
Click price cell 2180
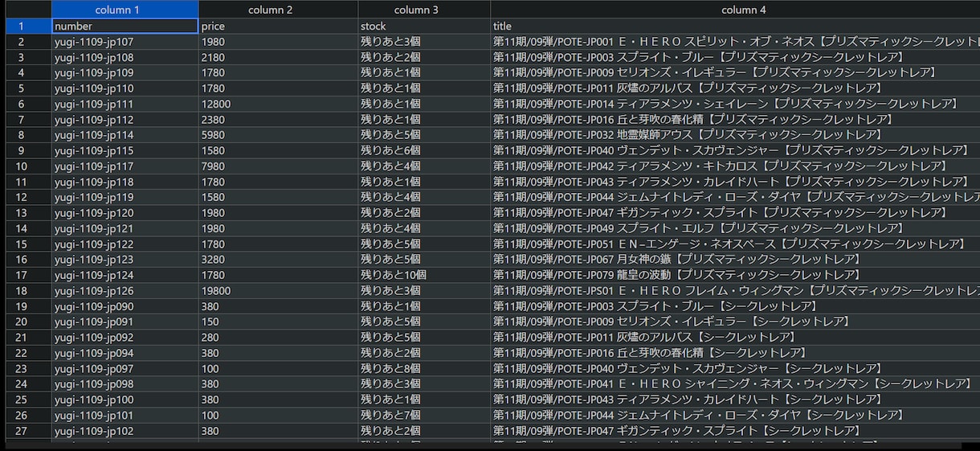[278, 57]
